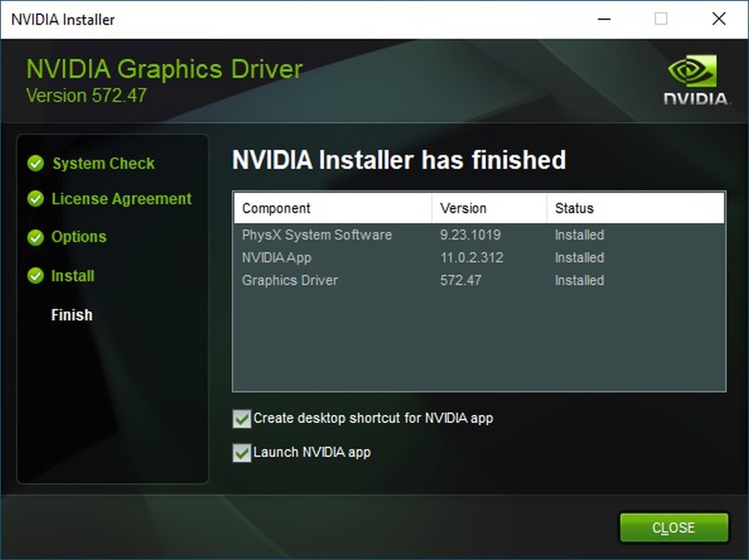This screenshot has height=560, width=749.
Task: Click the Install step checkmark icon
Action: tap(36, 276)
